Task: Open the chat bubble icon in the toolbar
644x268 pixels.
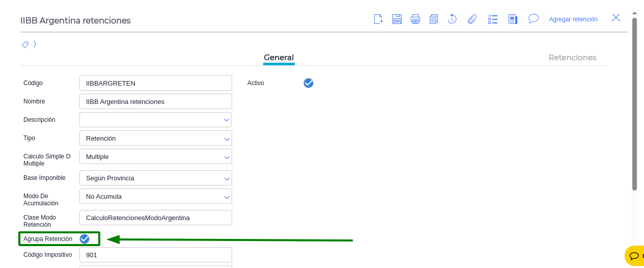Action: [x=533, y=19]
